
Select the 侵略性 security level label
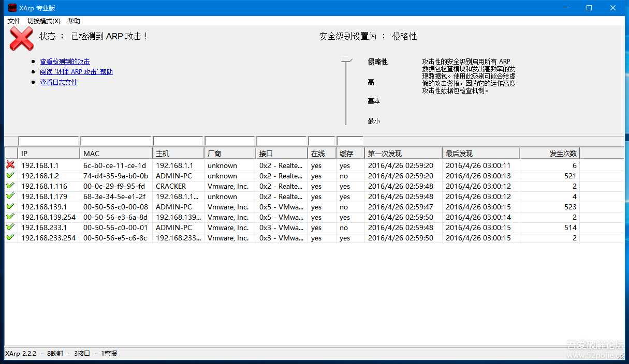pyautogui.click(x=378, y=62)
